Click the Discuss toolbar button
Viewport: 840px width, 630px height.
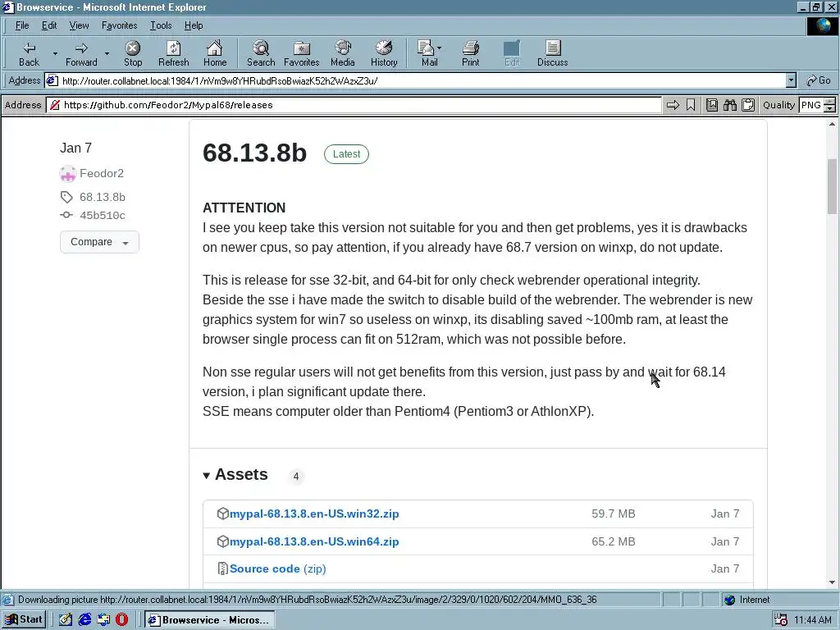(552, 53)
